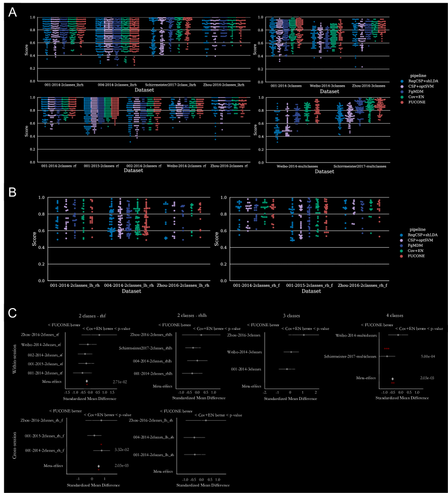Click the Zhou-2016-2classes_rhlh row in panel C

151,335
